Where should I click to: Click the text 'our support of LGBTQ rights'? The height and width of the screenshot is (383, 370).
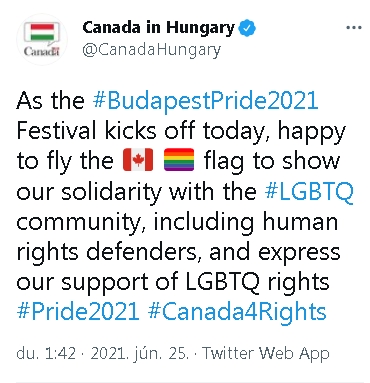pyautogui.click(x=173, y=282)
